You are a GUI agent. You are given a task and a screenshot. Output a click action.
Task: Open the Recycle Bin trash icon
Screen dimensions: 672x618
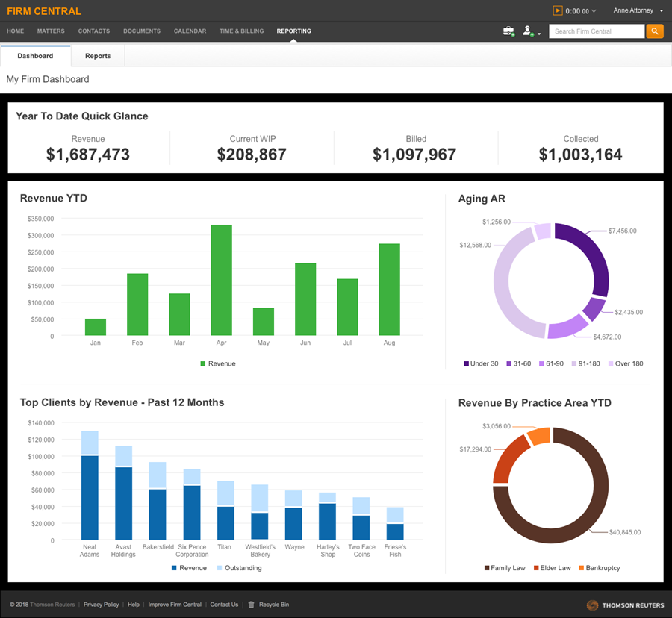(252, 605)
